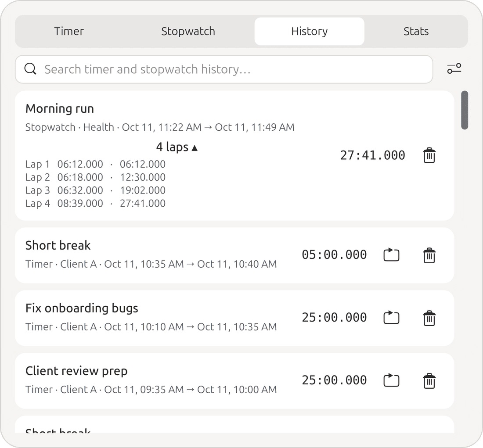Click the Morning run title
The height and width of the screenshot is (448, 483).
60,109
